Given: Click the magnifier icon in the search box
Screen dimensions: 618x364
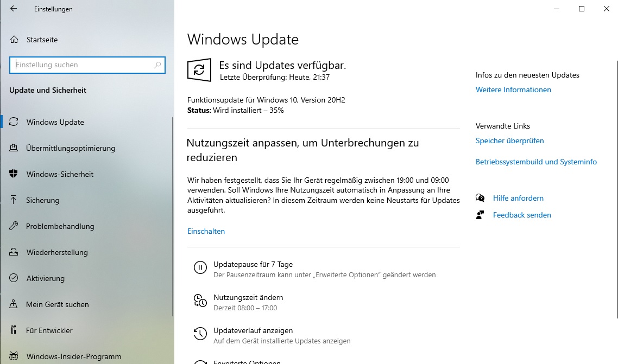Looking at the screenshot, I should point(157,65).
